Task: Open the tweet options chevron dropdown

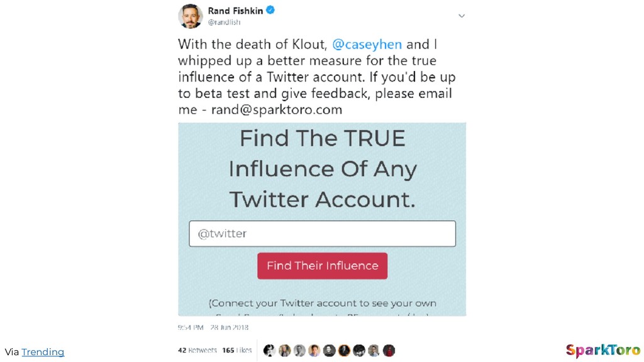Action: point(462,16)
